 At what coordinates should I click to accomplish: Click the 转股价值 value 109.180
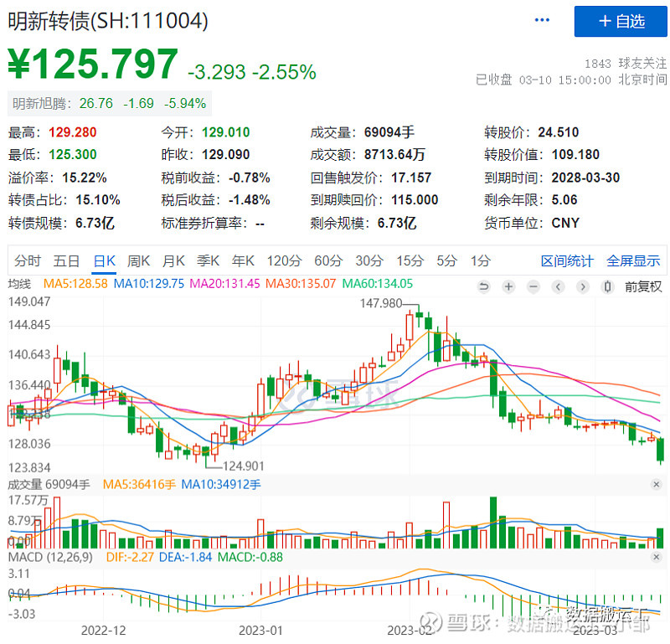575,155
